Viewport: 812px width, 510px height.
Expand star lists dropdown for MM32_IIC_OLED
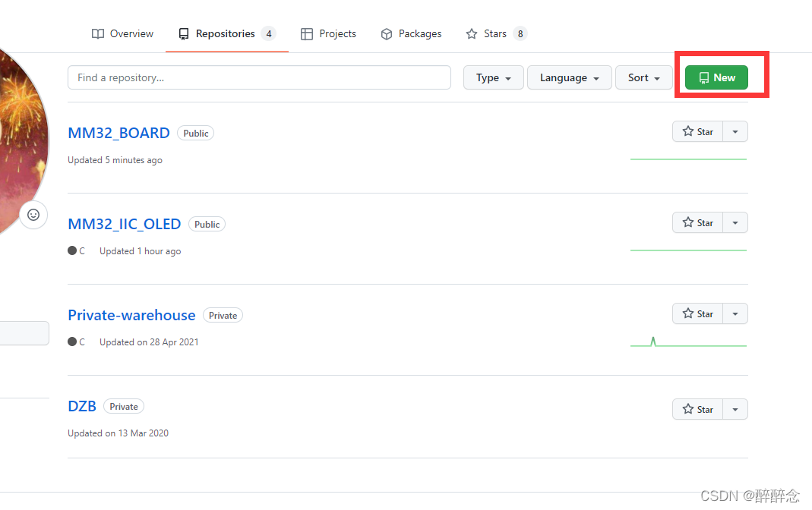(735, 222)
